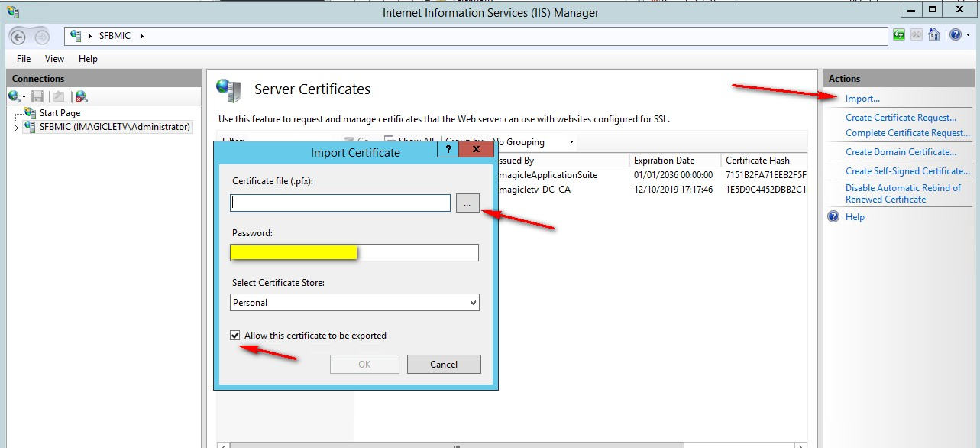Screen dimensions: 980x448
Task: Open the View menu
Action: pos(54,59)
